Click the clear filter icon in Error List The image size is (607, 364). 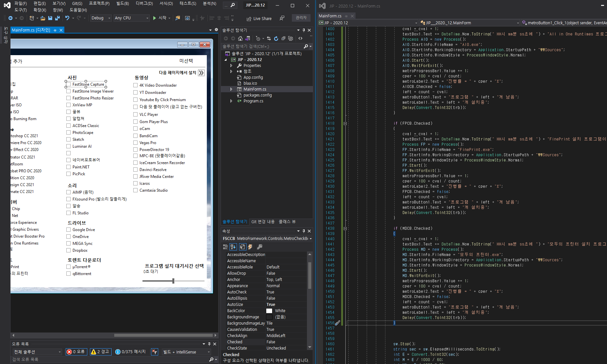[155, 352]
